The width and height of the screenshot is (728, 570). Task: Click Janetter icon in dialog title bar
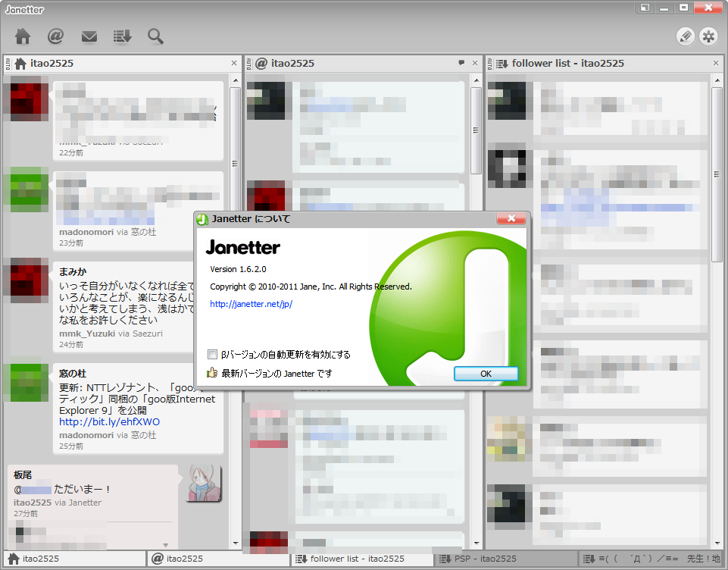tap(202, 219)
